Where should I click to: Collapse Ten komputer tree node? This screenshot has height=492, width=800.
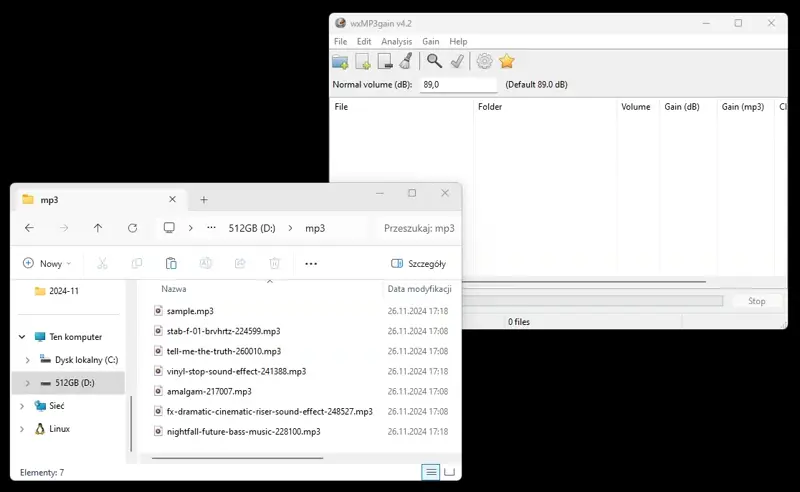(22, 337)
